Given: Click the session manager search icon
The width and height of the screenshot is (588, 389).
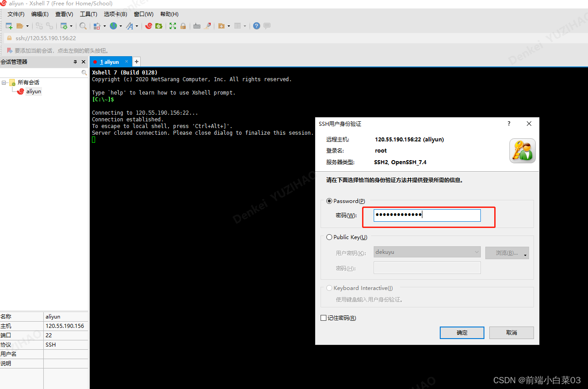Looking at the screenshot, I should pyautogui.click(x=84, y=72).
